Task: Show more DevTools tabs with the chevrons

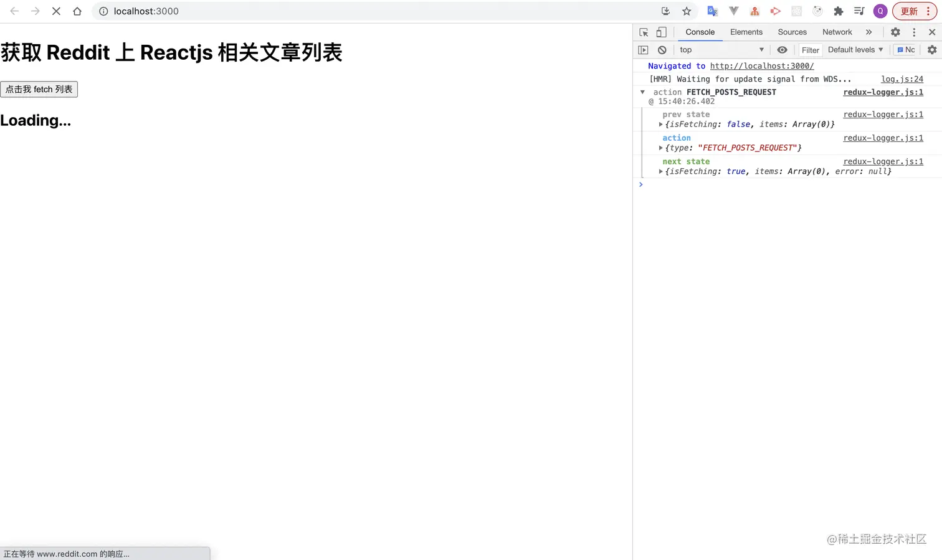Action: tap(868, 32)
